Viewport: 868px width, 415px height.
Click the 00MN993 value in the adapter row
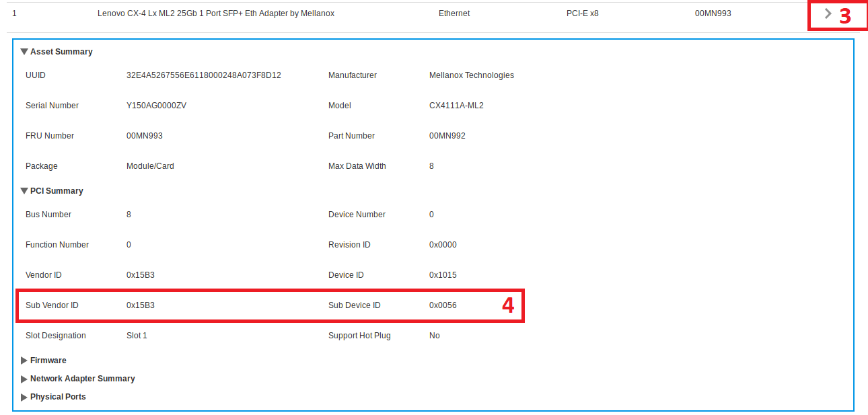[713, 13]
